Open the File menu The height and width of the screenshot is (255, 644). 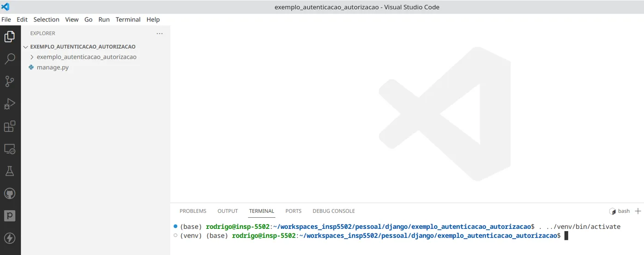pos(6,19)
